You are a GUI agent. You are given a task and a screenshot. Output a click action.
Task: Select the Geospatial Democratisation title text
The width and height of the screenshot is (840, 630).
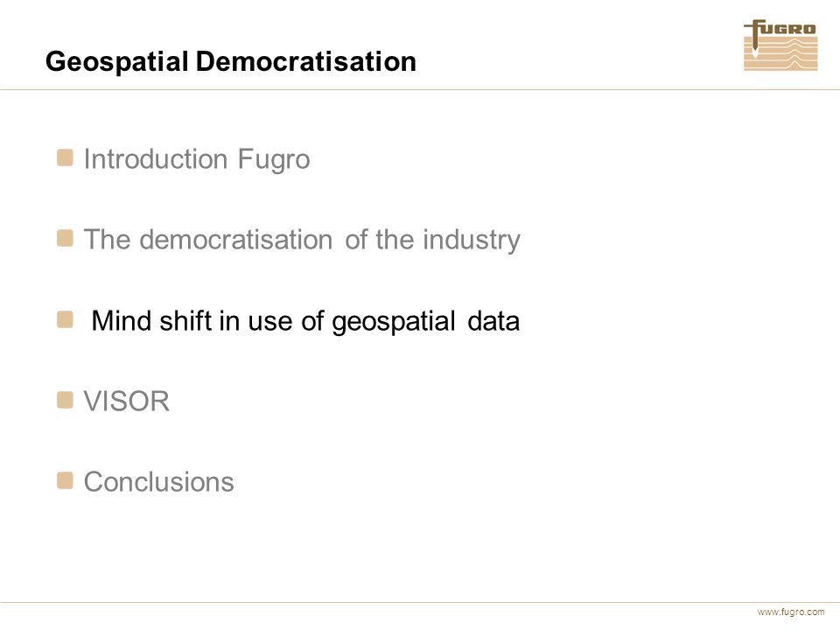[x=231, y=61]
